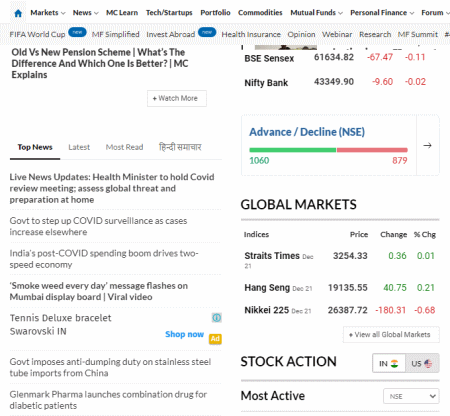Switch Stock Action to US
Screen dimensions: 450x416
click(422, 363)
